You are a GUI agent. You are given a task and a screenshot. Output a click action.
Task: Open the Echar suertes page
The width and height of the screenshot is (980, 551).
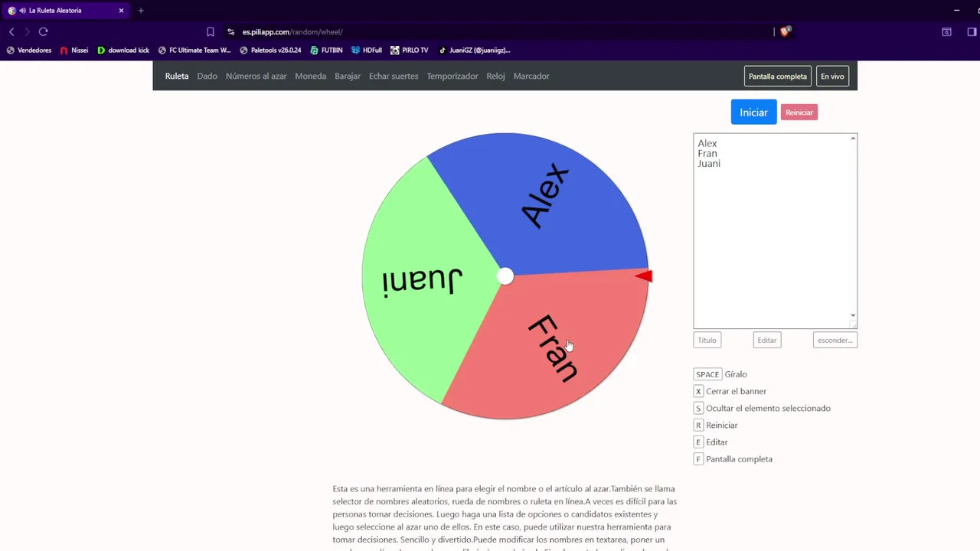click(394, 77)
